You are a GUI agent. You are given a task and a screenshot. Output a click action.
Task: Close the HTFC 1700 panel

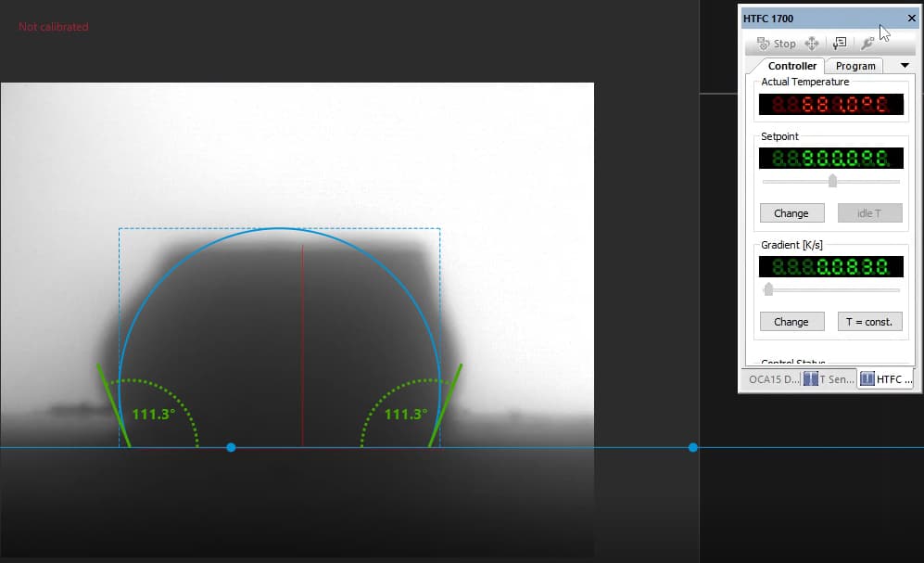911,19
